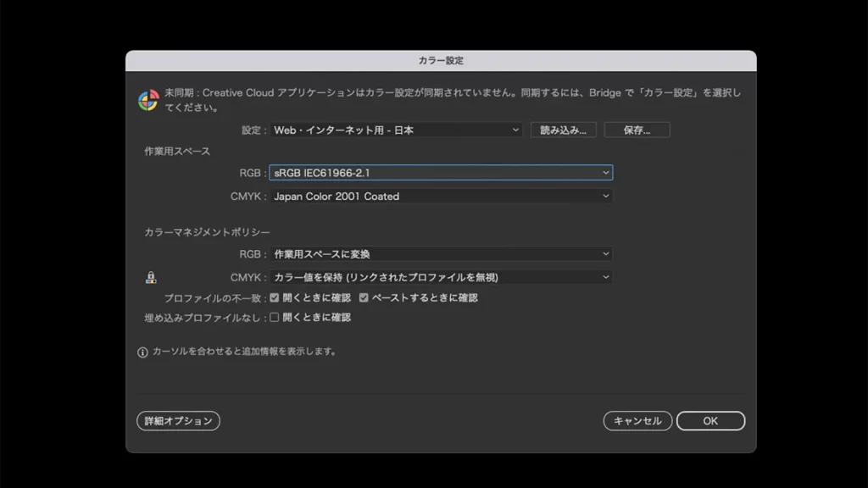Screen dimensions: 868x488
Task: Confirm with the OK button
Action: coord(710,421)
